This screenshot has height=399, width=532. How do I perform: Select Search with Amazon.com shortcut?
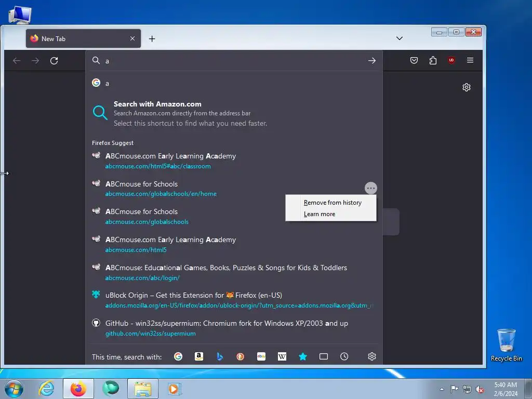[x=234, y=113]
